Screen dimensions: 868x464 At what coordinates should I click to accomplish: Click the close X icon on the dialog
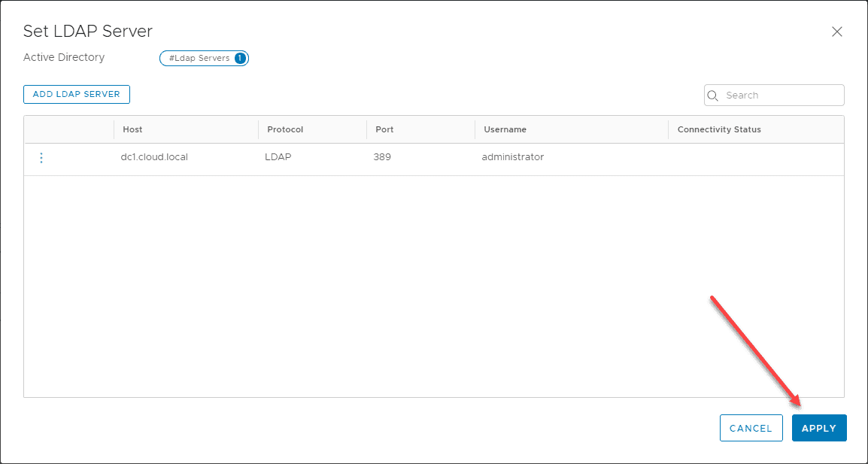click(x=836, y=32)
